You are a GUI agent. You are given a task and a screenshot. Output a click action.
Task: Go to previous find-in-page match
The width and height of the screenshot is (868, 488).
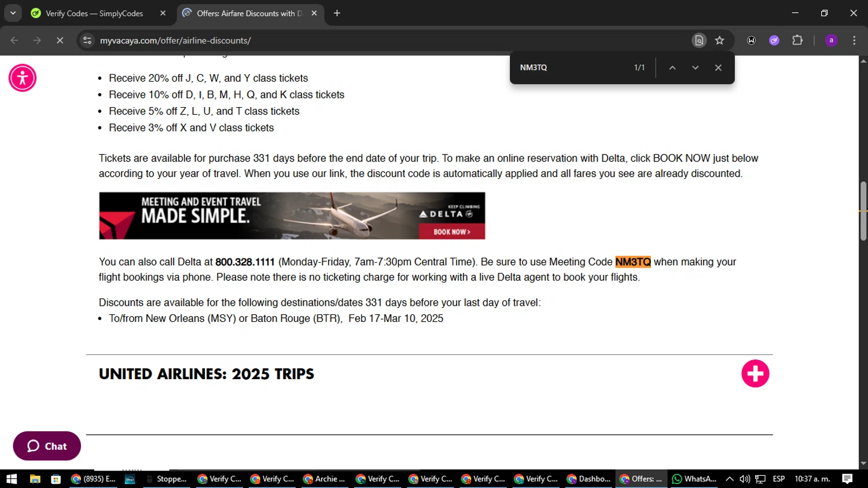672,68
